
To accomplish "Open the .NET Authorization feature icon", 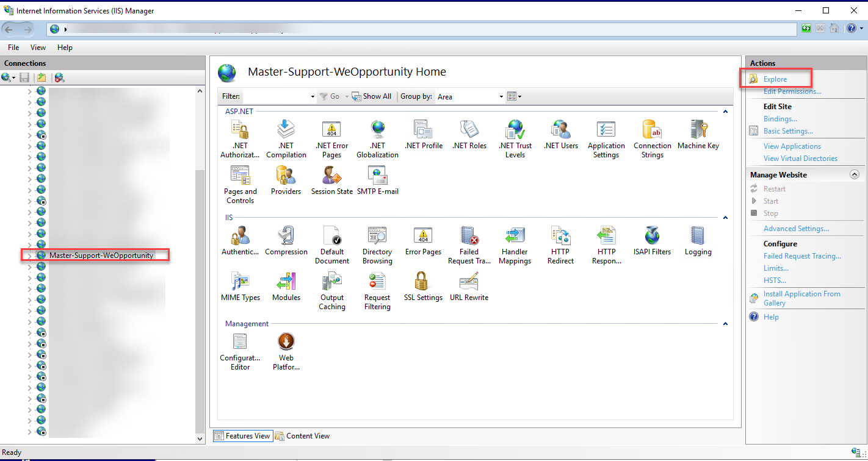I will click(x=240, y=138).
